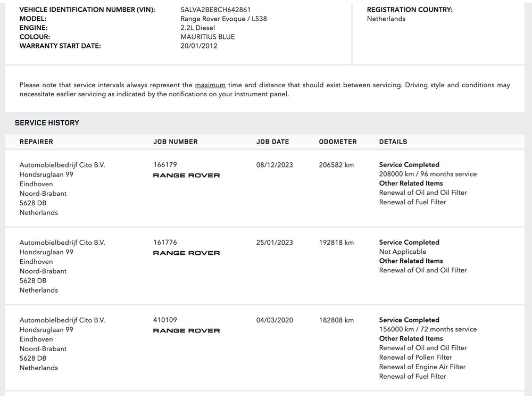Click the Range Rover logo under job 161776
Image resolution: width=532 pixels, height=399 pixels.
tap(186, 253)
